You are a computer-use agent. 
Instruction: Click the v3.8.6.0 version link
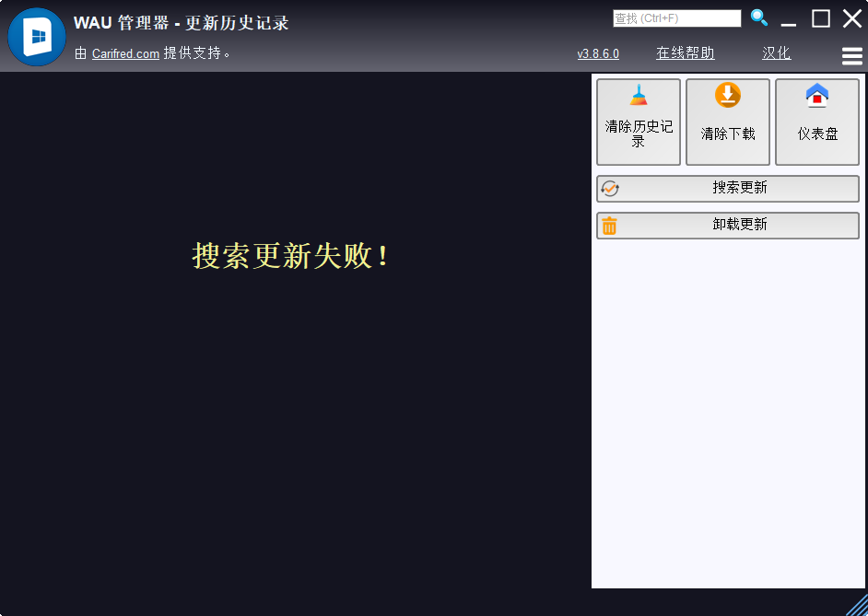coord(597,53)
